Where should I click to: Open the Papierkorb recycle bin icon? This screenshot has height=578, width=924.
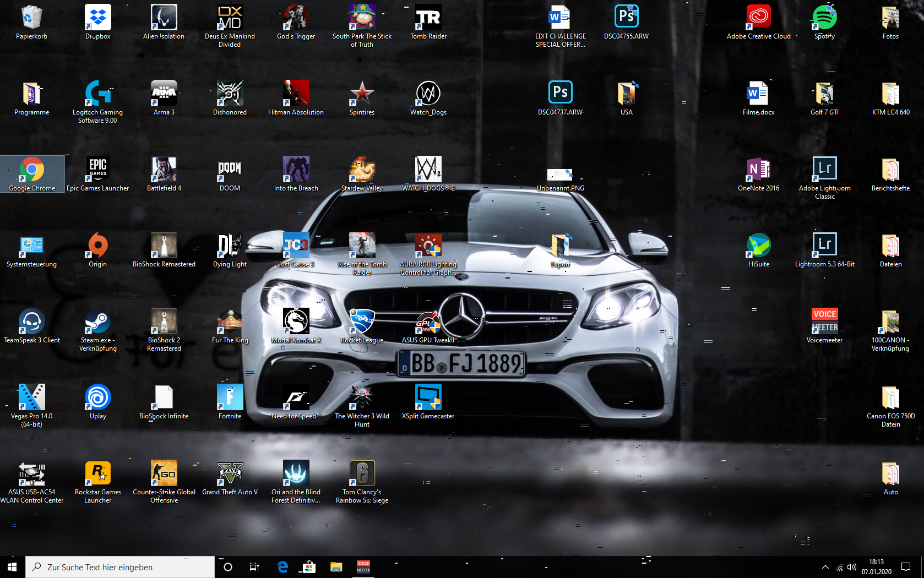[32, 17]
